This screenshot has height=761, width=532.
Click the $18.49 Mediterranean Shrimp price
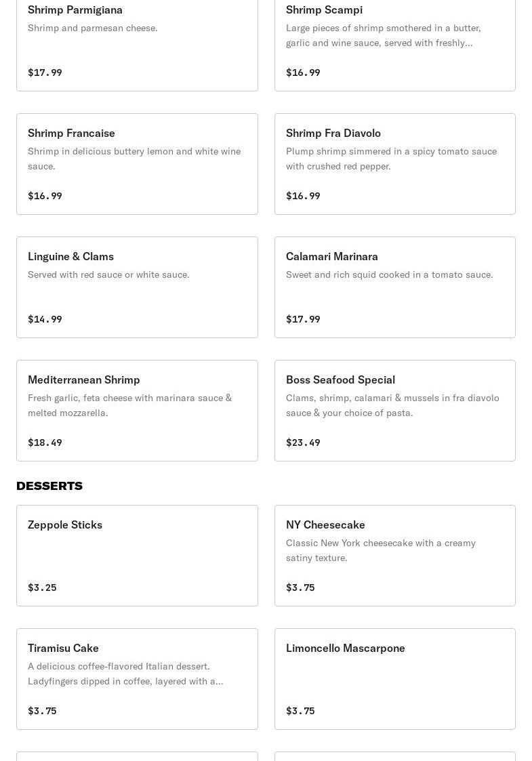pyautogui.click(x=45, y=443)
